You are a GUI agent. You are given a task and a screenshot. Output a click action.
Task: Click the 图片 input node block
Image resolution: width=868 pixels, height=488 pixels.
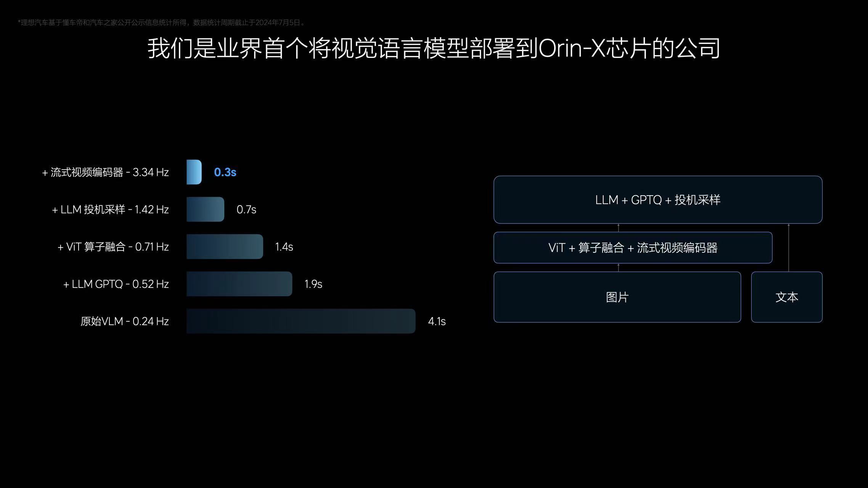(617, 297)
